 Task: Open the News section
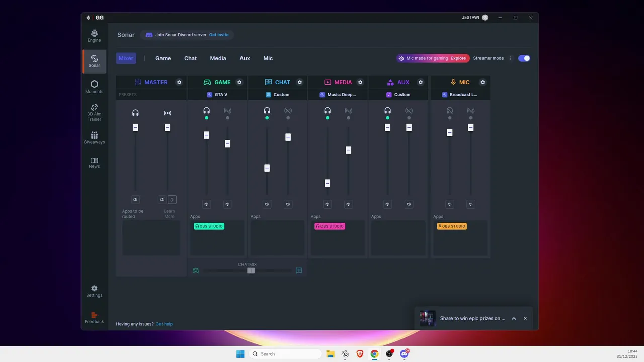[x=94, y=163]
